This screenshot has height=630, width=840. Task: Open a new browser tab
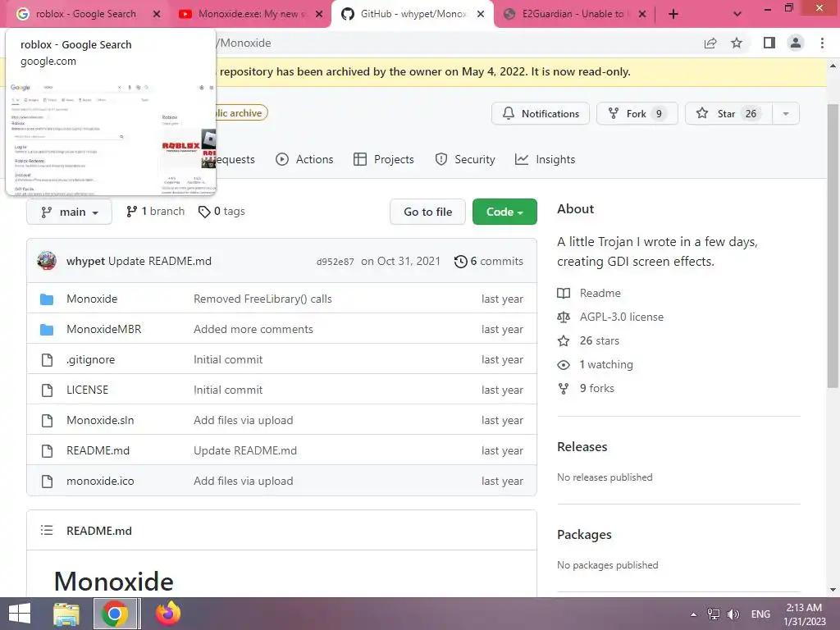click(673, 15)
